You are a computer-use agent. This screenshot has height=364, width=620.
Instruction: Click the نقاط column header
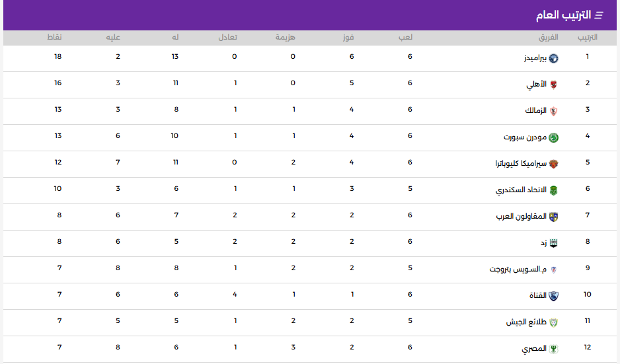55,38
